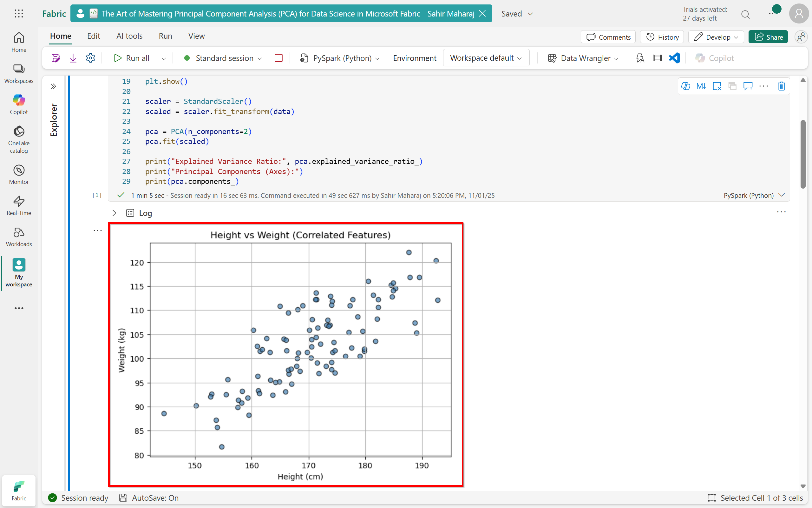Open Workspace default environment dropdown
Image resolution: width=812 pixels, height=508 pixels.
[x=486, y=58]
